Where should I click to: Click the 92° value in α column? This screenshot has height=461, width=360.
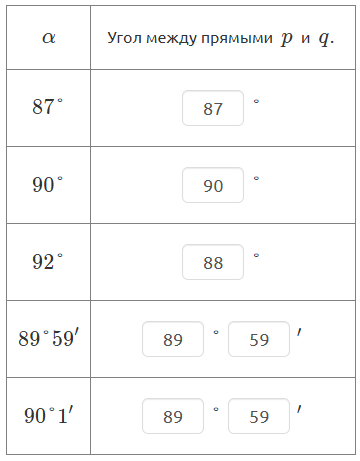pyautogui.click(x=47, y=261)
